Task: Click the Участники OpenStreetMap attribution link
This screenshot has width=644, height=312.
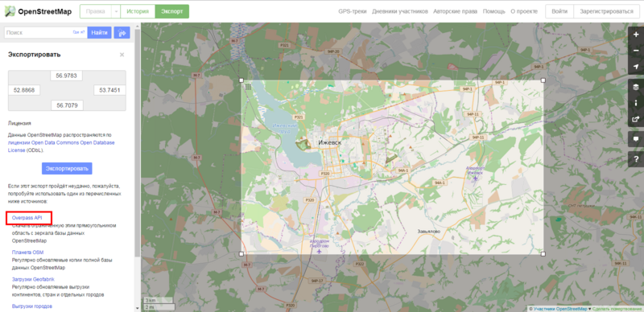Action: (560, 308)
